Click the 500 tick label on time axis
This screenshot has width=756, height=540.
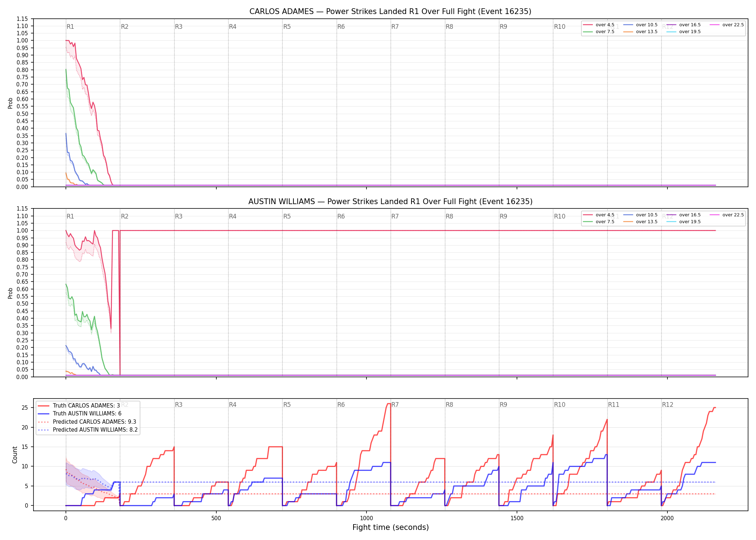(216, 518)
